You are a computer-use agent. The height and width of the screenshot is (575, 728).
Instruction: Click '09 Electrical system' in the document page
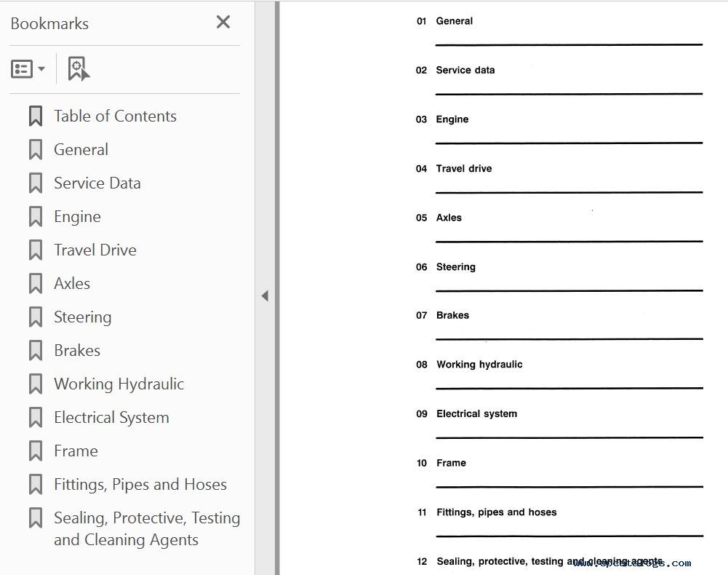click(x=467, y=414)
